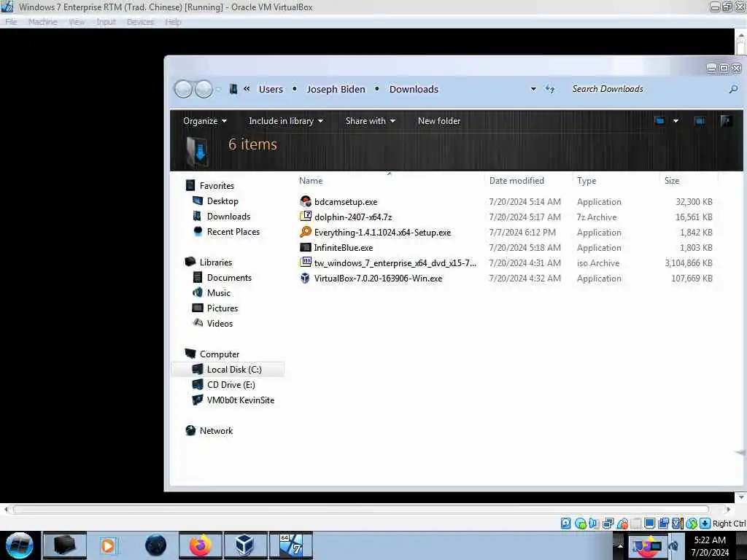Click the dark globe taskbar icon
Viewport: 747px width, 560px height.
point(156,545)
